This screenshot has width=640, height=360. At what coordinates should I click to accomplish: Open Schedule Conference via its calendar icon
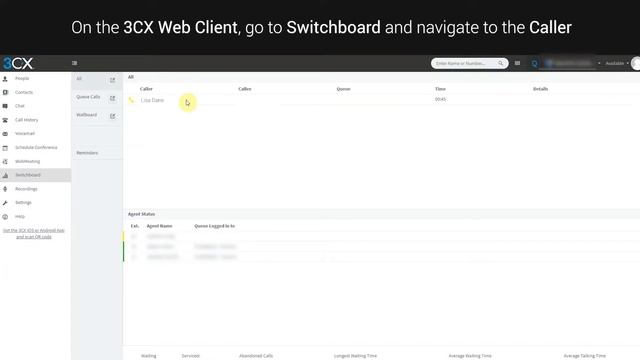(5, 148)
